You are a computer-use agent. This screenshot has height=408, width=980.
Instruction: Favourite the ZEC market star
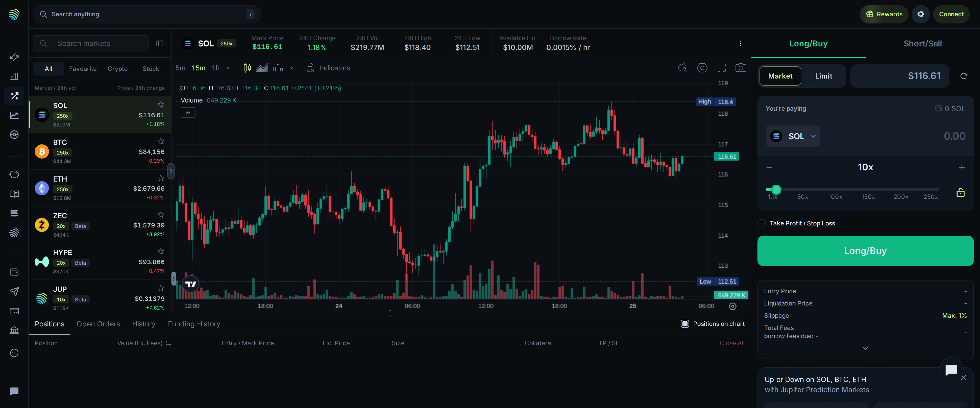point(161,215)
